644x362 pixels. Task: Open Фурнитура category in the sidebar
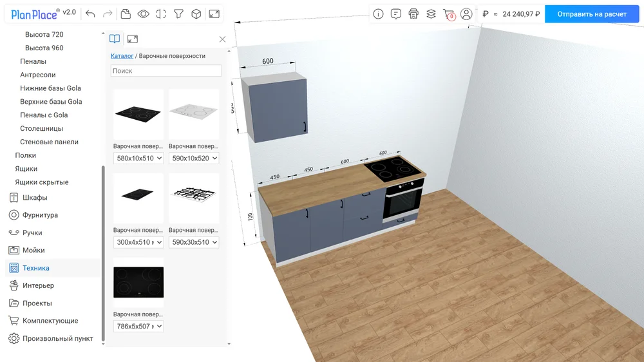(x=40, y=215)
